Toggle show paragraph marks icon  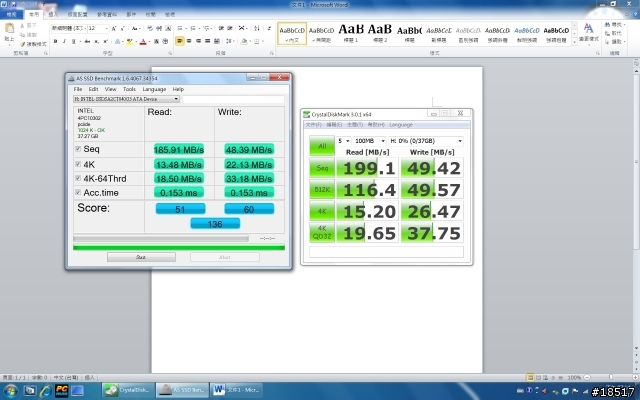[269, 28]
